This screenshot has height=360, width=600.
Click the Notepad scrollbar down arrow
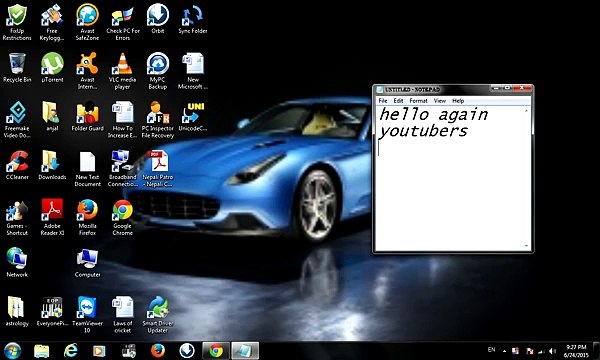(527, 246)
